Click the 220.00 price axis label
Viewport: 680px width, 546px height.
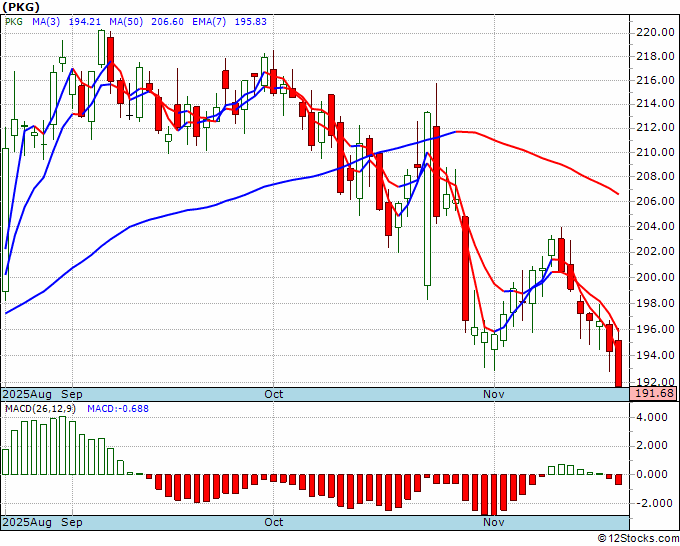pyautogui.click(x=654, y=32)
